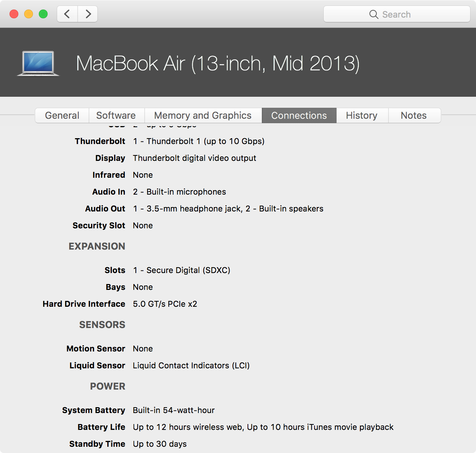Image resolution: width=476 pixels, height=453 pixels.
Task: Go back with the left arrow button
Action: [x=67, y=14]
